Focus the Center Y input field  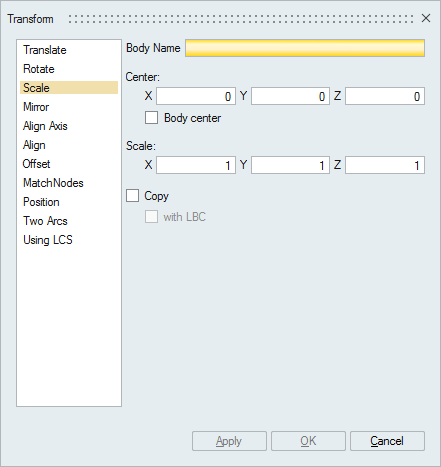[290, 96]
